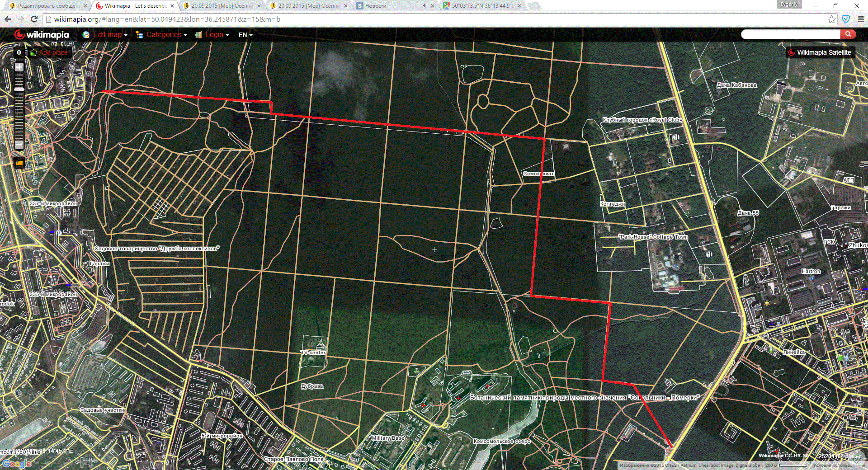Open the ruler distance measurement tool

(x=19, y=163)
